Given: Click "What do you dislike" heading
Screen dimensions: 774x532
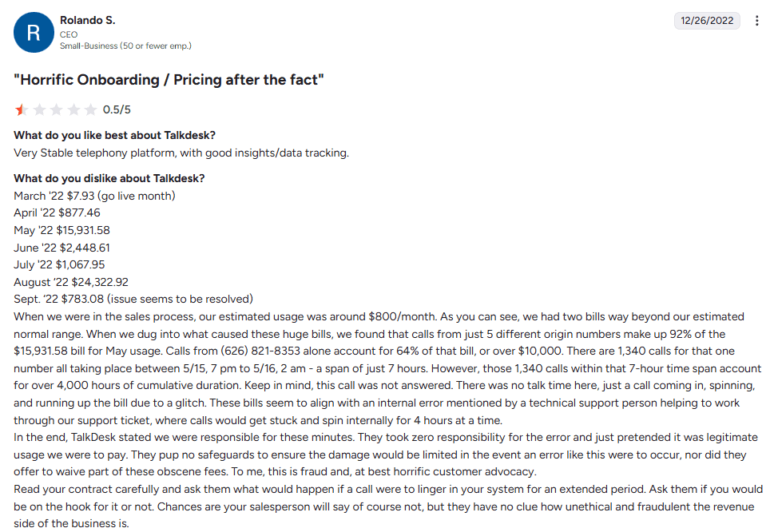Looking at the screenshot, I should pos(109,178).
